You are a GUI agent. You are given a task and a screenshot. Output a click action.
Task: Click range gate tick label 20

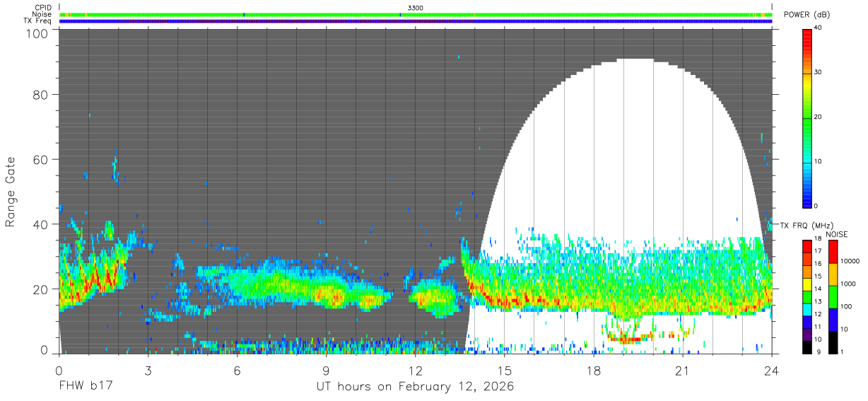point(41,289)
